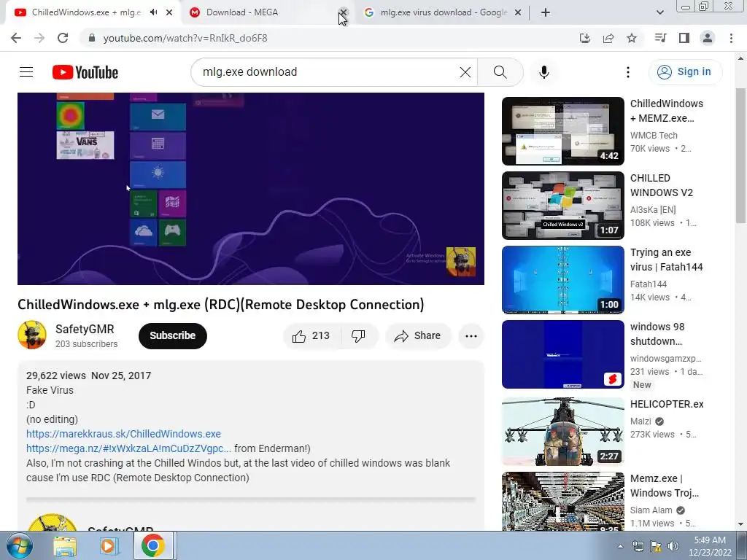
Task: Open the tab search dropdown chevron
Action: [x=659, y=12]
